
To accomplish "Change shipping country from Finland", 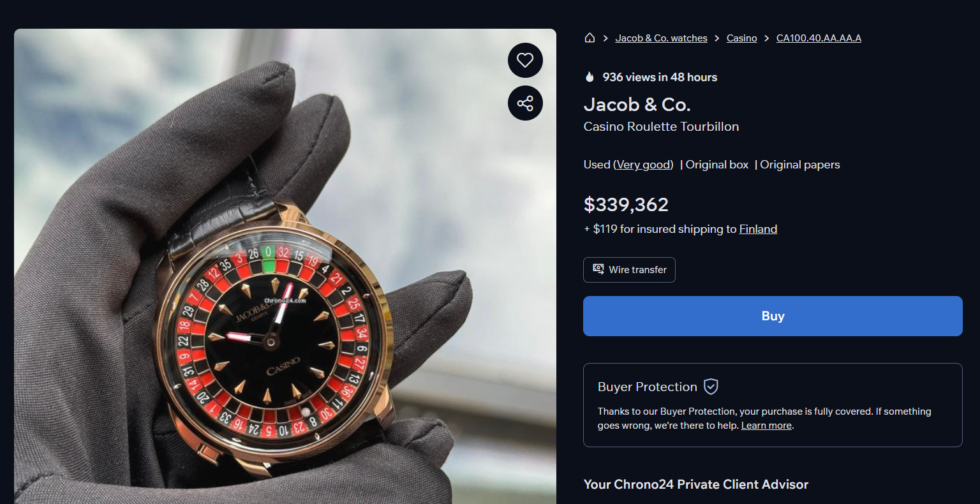I will coord(758,229).
